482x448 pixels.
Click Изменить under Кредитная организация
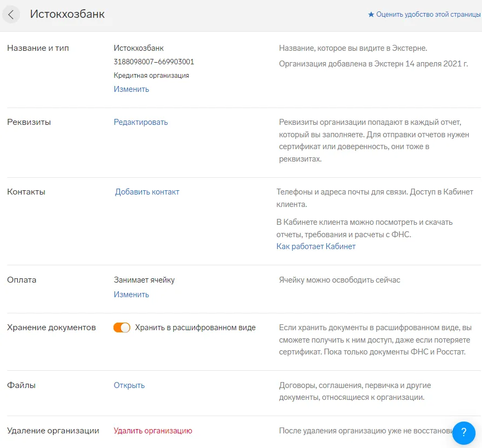tap(131, 89)
